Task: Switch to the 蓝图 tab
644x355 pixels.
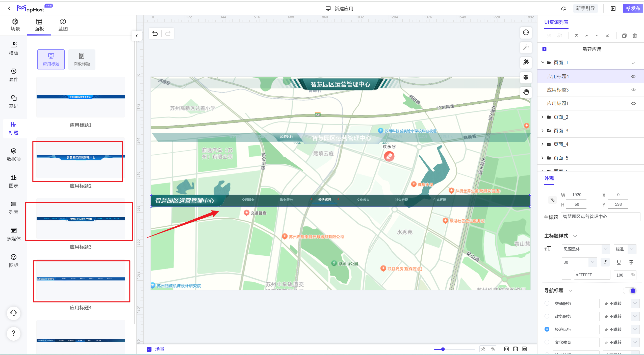Action: point(63,25)
